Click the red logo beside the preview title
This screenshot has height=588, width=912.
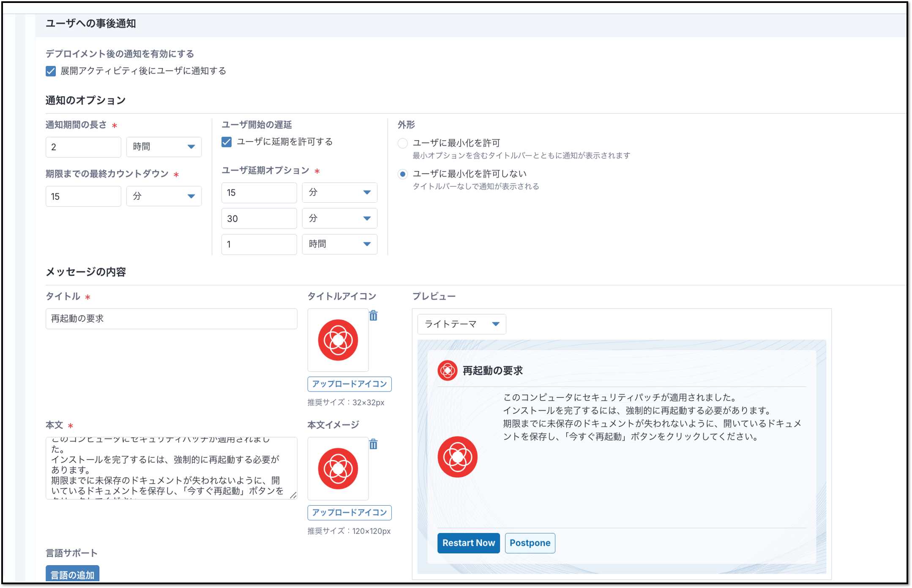[447, 370]
